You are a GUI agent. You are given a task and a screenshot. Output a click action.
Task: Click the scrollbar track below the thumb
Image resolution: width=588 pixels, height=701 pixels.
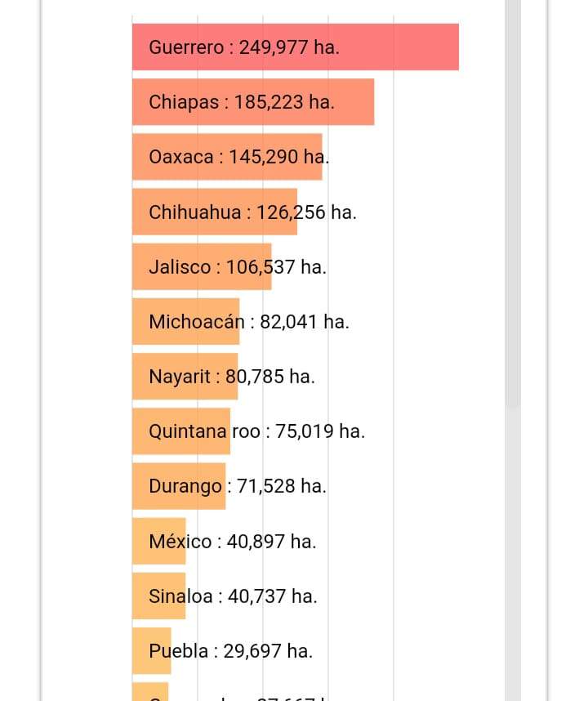tap(512, 556)
